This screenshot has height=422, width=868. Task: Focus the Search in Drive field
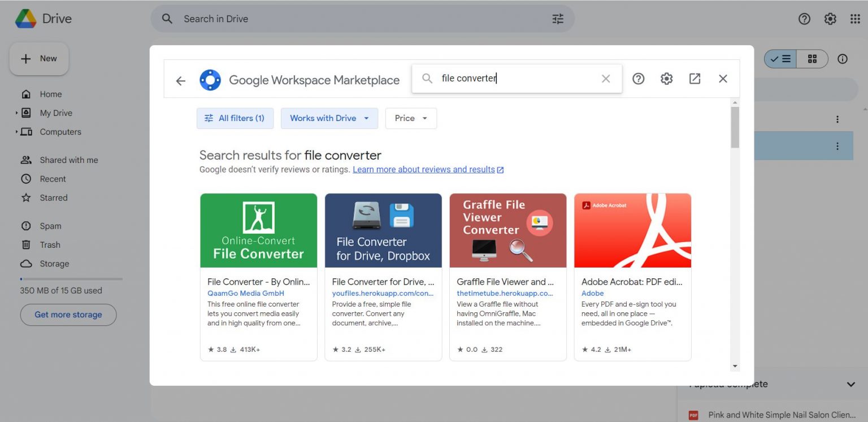(363, 19)
